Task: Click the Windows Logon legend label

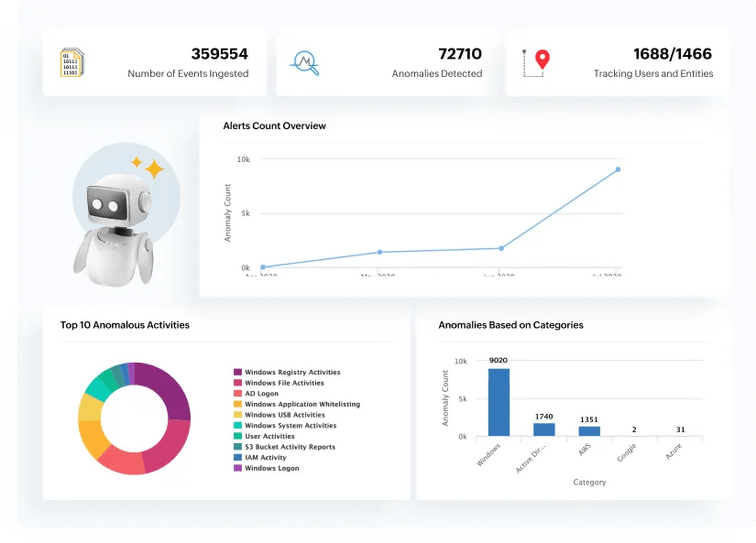Action: coord(272,468)
